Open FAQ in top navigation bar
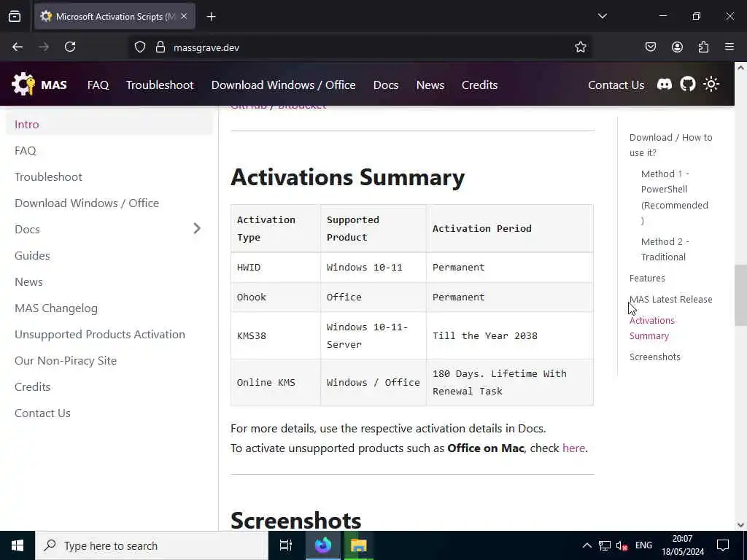The width and height of the screenshot is (747, 560). (x=98, y=85)
